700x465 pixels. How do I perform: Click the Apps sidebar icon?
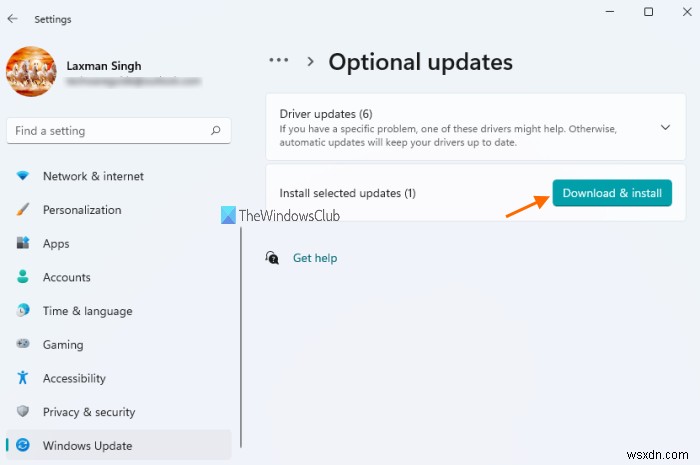(23, 244)
